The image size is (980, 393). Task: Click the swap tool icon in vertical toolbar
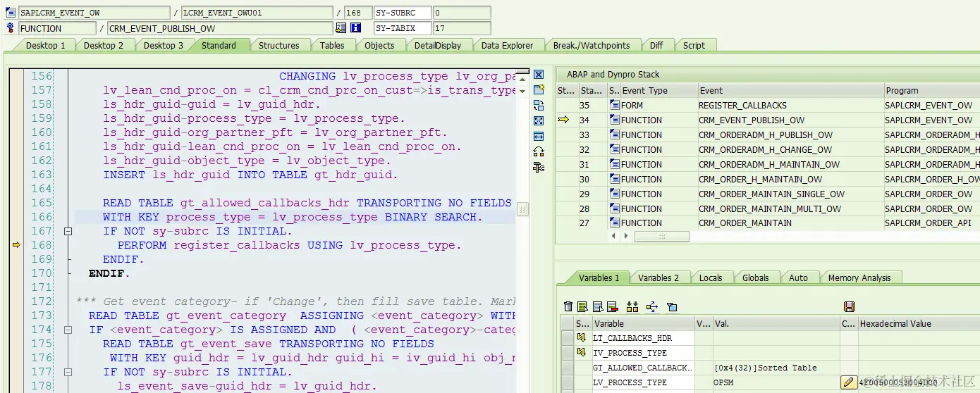(539, 106)
